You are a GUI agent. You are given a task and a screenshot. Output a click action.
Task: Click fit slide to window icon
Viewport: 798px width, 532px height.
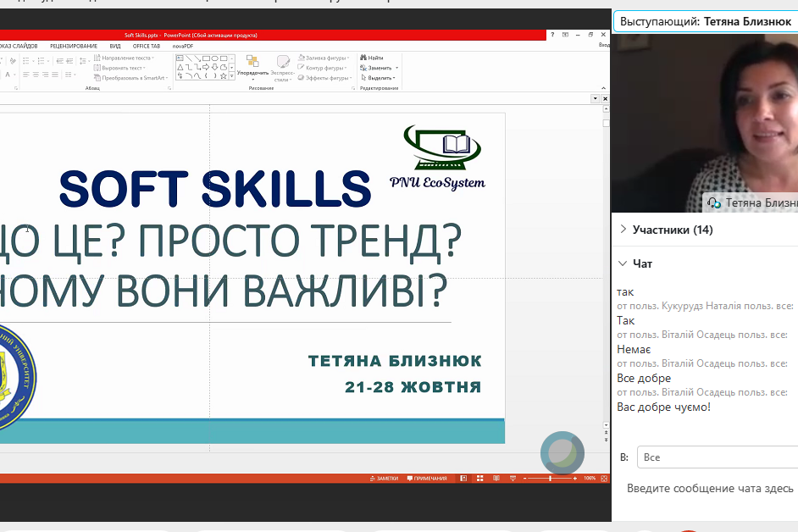click(604, 479)
